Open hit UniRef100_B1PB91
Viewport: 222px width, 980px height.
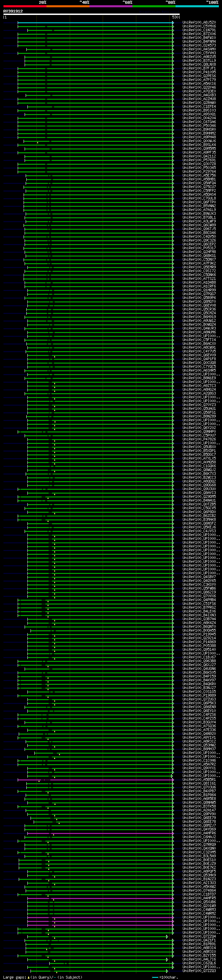pyautogui.click(x=199, y=944)
